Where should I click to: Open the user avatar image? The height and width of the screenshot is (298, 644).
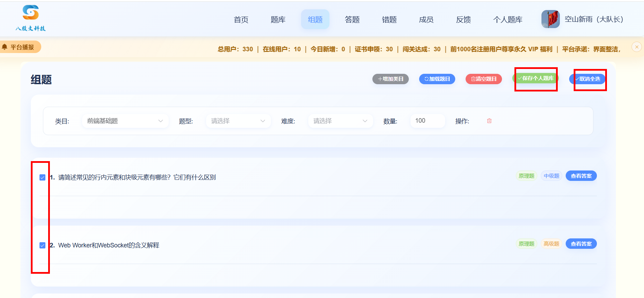(550, 19)
